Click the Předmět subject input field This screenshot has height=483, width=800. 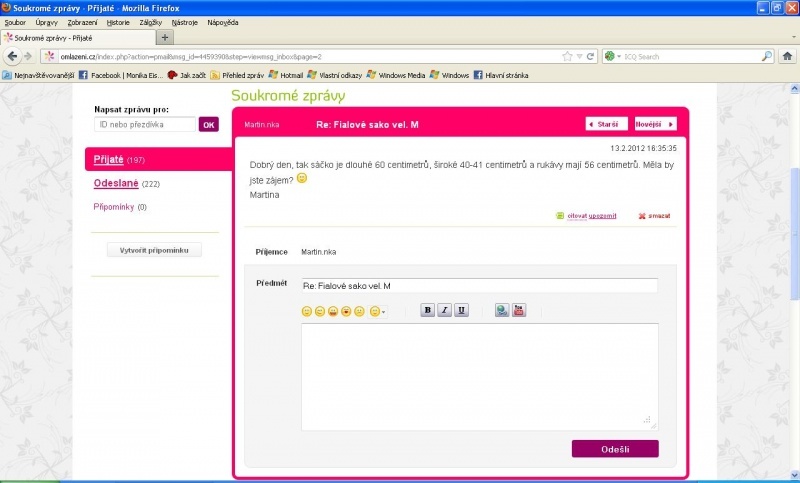(479, 286)
